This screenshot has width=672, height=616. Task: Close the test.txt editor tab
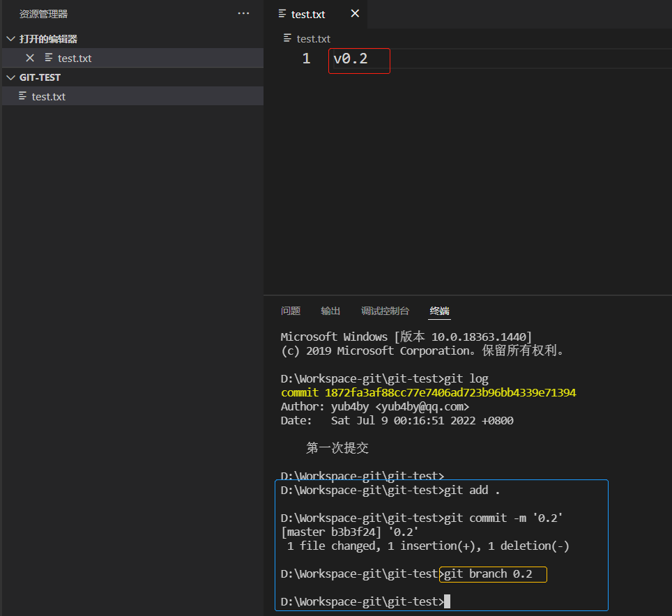coord(355,14)
